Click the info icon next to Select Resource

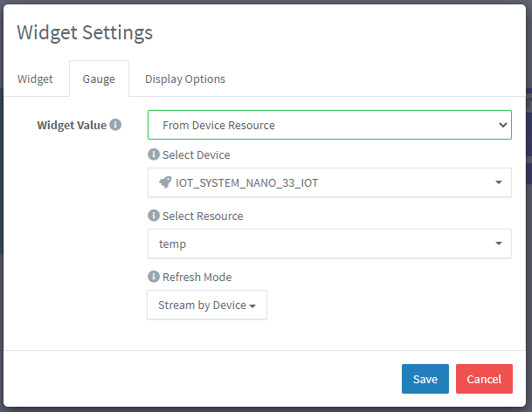pyautogui.click(x=154, y=216)
